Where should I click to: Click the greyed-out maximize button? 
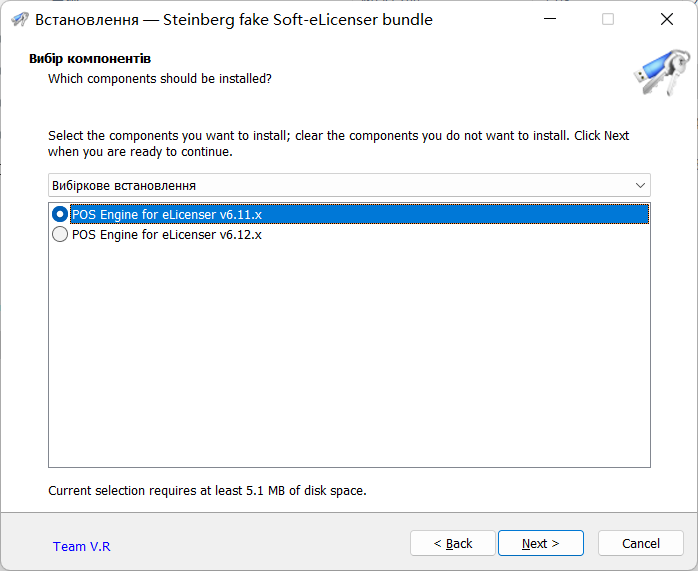[608, 19]
